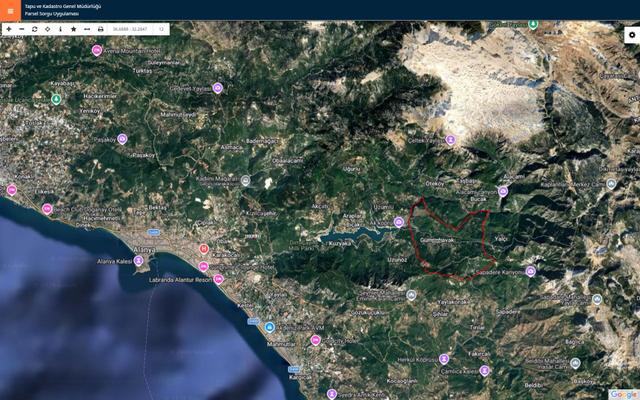Click the Mahmutlar town label
The image size is (640, 400).
[x=281, y=344]
